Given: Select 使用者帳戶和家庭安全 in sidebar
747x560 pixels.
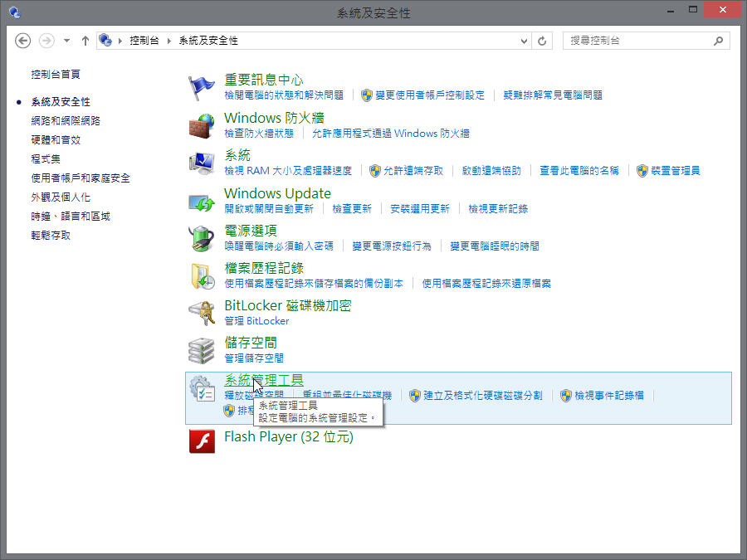Looking at the screenshot, I should click(x=81, y=178).
